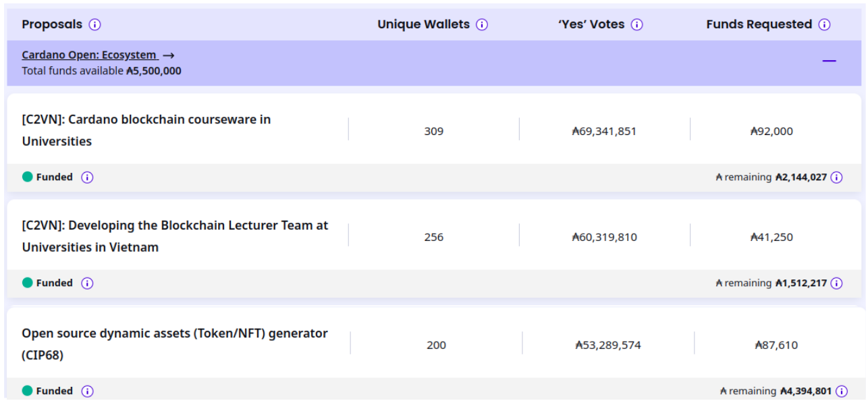Click the info icon beside Proposals header
Image resolution: width=868 pixels, height=401 pixels.
click(x=95, y=24)
